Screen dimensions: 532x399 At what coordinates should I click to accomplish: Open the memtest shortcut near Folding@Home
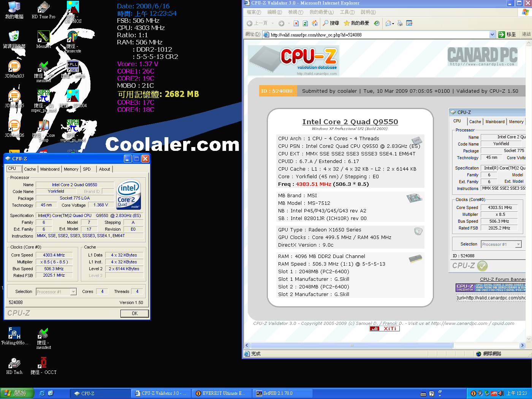(x=43, y=338)
